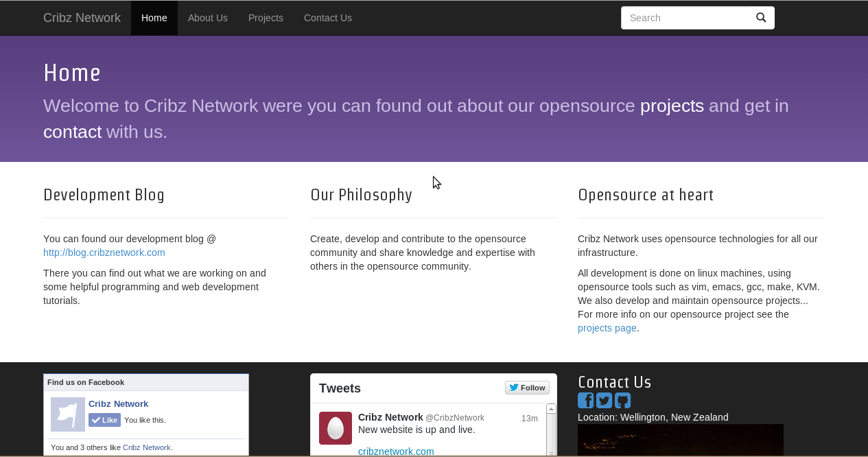Click the search magnifier icon
868x457 pixels.
point(760,18)
